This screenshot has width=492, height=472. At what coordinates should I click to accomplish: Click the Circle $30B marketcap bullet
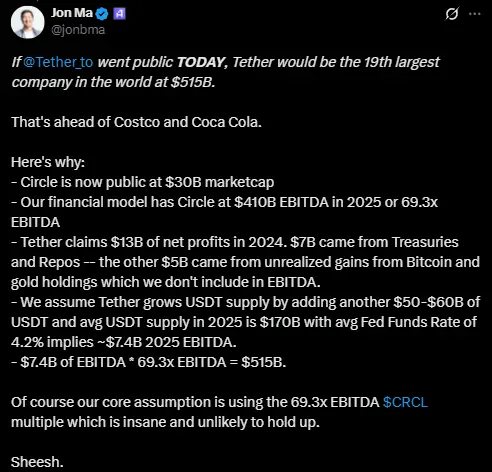coord(143,182)
